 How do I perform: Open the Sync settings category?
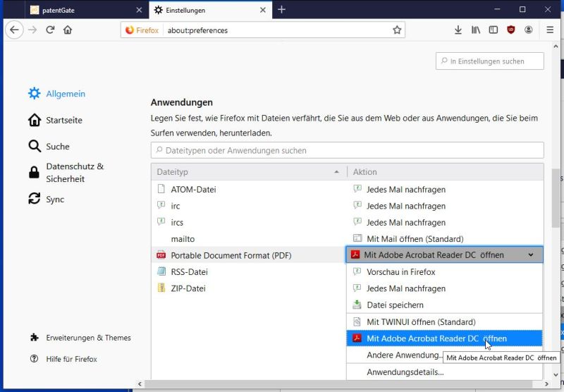pyautogui.click(x=46, y=199)
